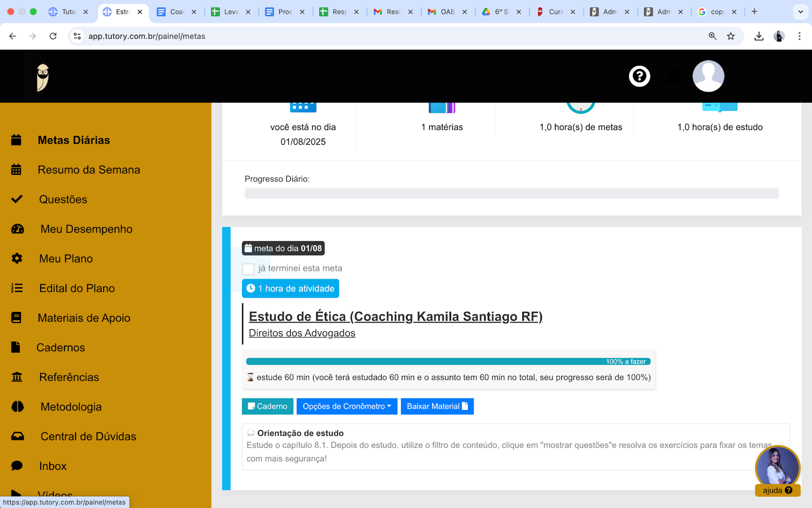Check the 'já terminei esta meta' checkbox
812x508 pixels.
pos(248,269)
